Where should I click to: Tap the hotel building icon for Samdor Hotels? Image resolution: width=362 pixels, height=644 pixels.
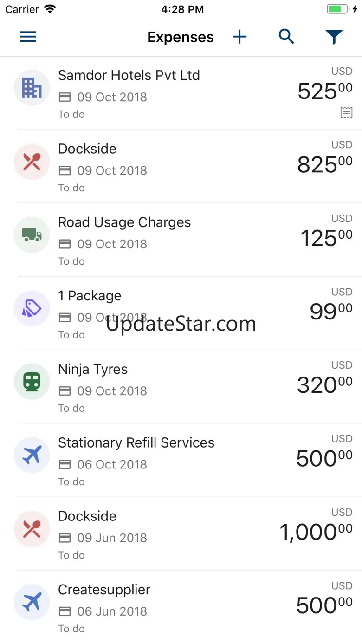point(32,88)
